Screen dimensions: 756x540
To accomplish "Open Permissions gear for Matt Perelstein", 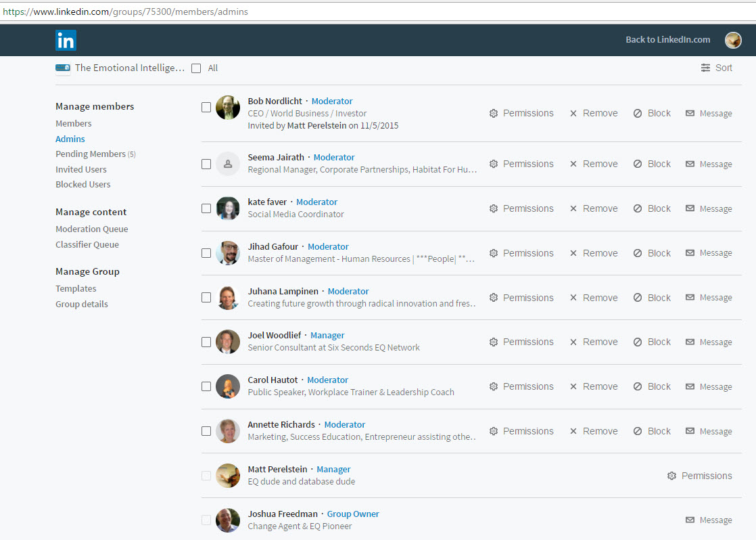I will (x=671, y=476).
